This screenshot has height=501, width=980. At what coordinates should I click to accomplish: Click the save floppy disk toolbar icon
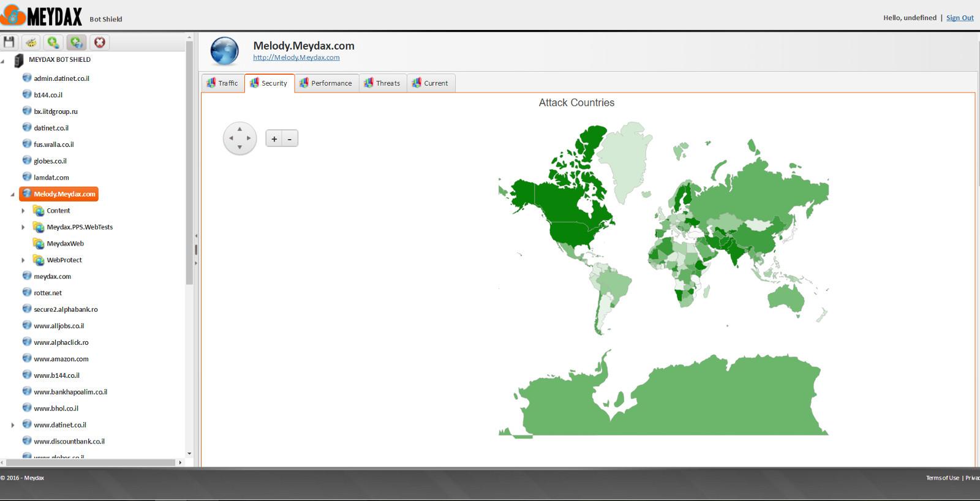(x=9, y=42)
